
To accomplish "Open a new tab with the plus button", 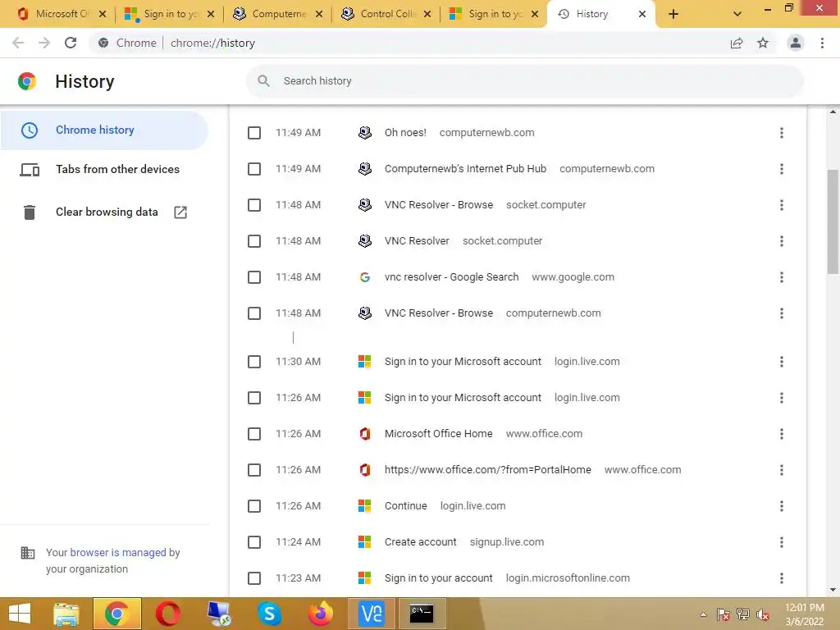I will (673, 15).
